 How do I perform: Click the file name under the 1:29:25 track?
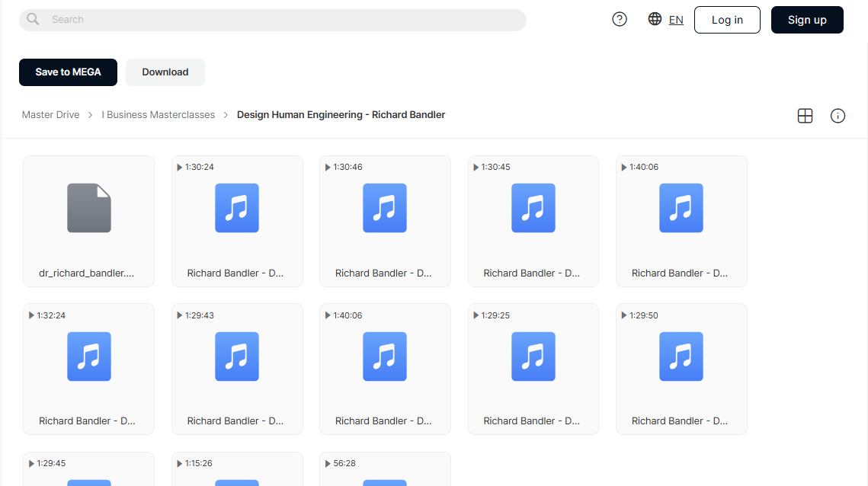pos(531,420)
